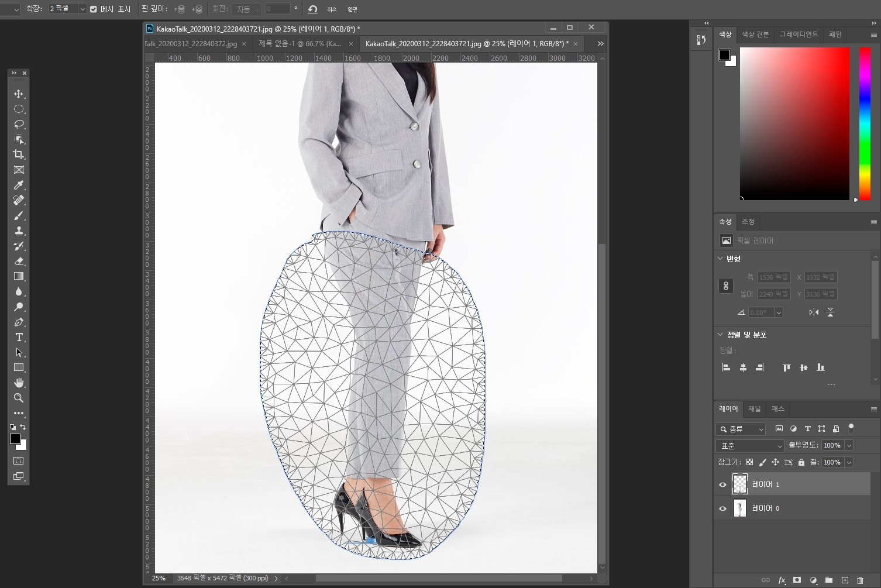The image size is (881, 588).
Task: Show more document tabs via double-arrow
Action: pos(600,44)
